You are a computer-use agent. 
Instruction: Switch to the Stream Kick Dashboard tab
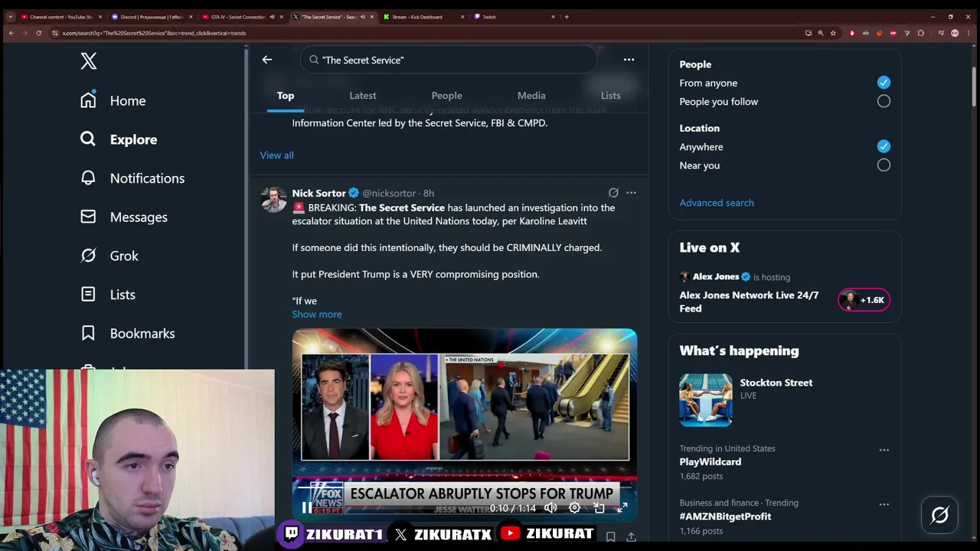pyautogui.click(x=423, y=17)
